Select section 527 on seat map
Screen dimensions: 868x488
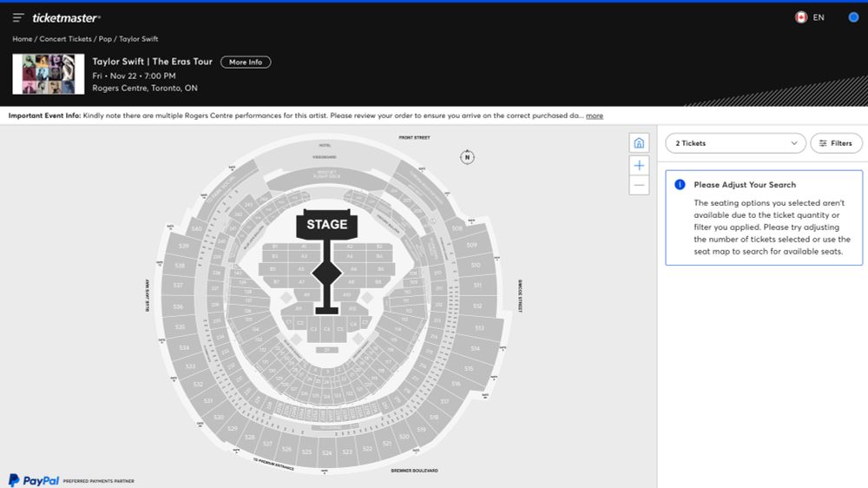point(267,444)
